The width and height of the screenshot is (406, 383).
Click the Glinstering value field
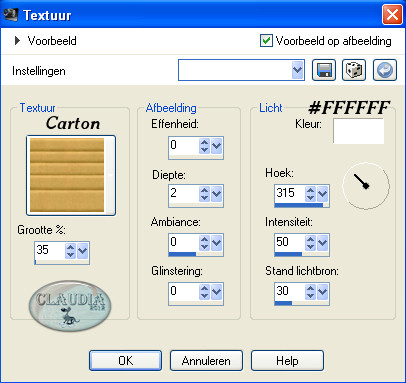pos(183,291)
